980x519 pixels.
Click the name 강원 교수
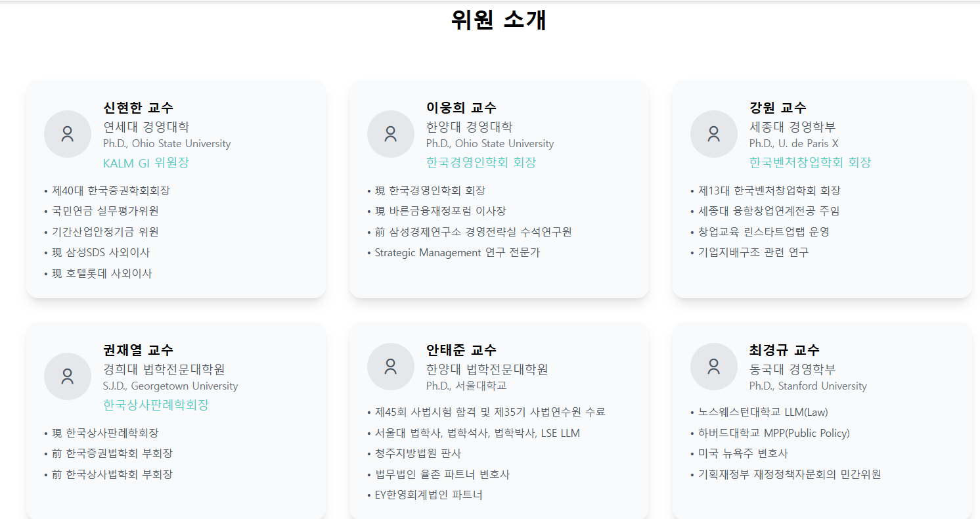[778, 108]
